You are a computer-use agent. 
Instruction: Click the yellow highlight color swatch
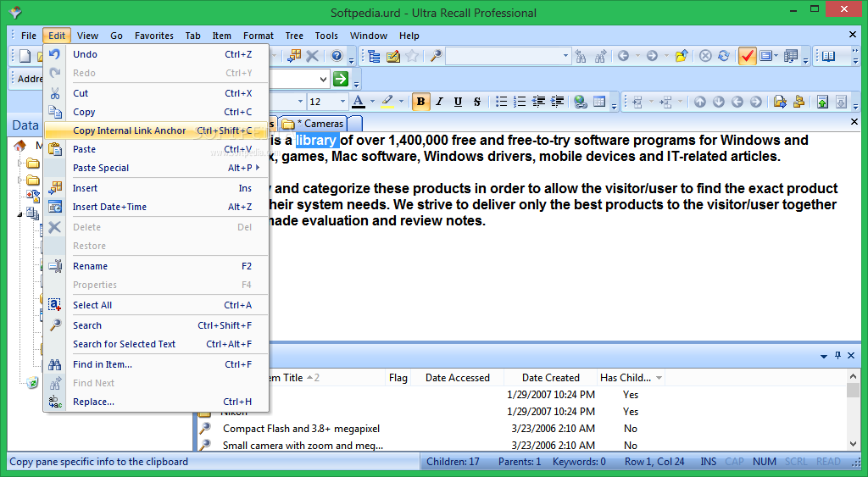pos(387,102)
